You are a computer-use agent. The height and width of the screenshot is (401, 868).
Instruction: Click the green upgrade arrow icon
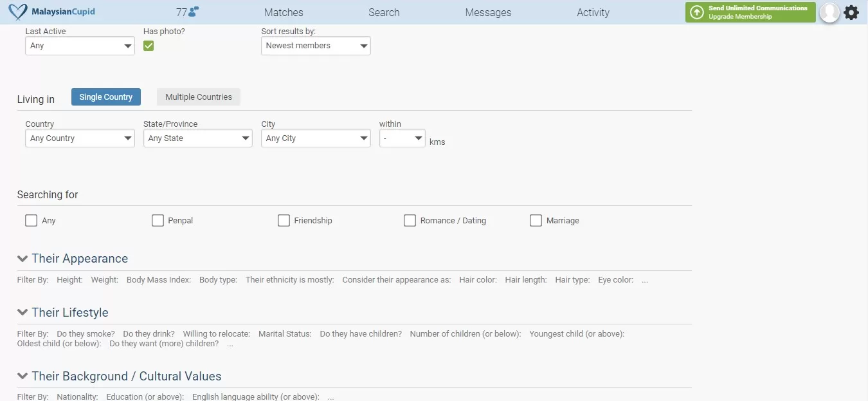(x=696, y=12)
